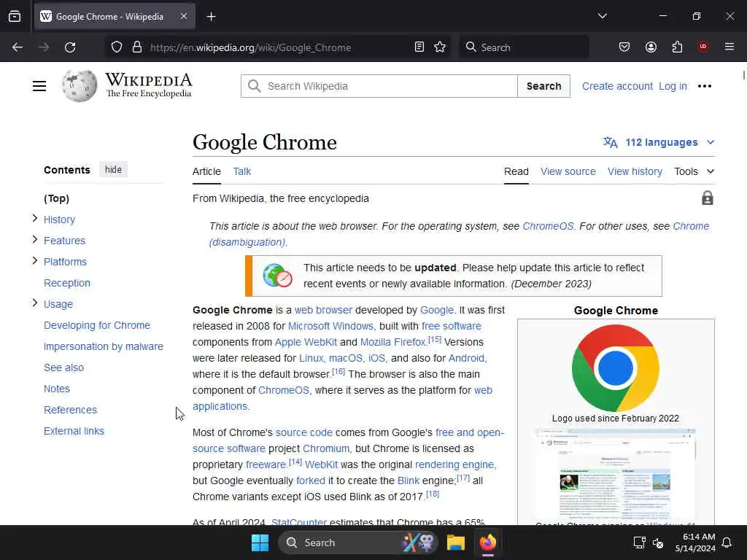Select the Article tab

206,171
